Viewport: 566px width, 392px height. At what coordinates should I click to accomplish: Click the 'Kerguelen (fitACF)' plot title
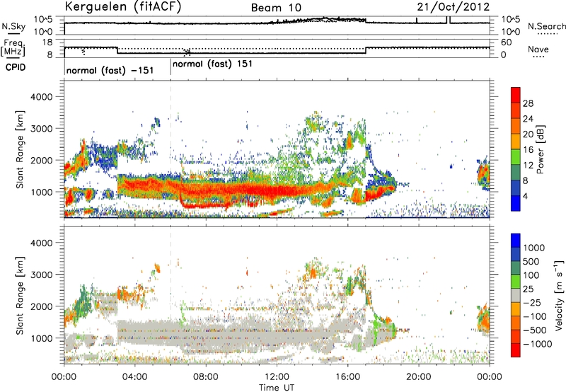[x=122, y=7]
